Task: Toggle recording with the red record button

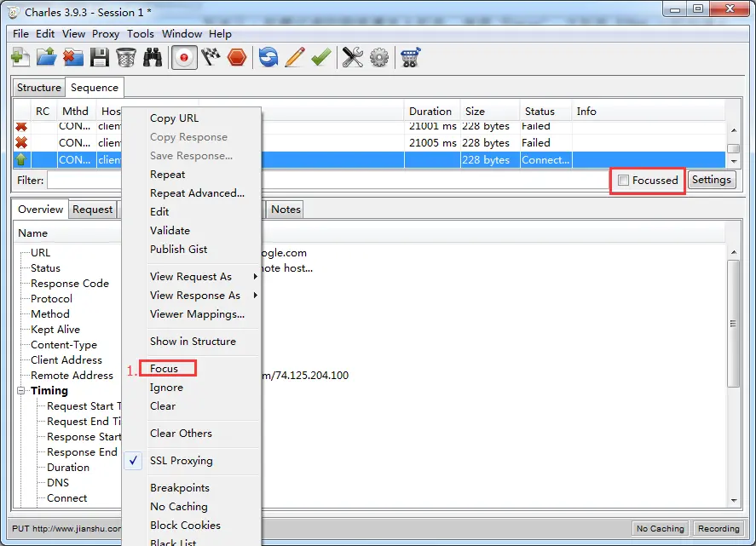Action: 184,58
